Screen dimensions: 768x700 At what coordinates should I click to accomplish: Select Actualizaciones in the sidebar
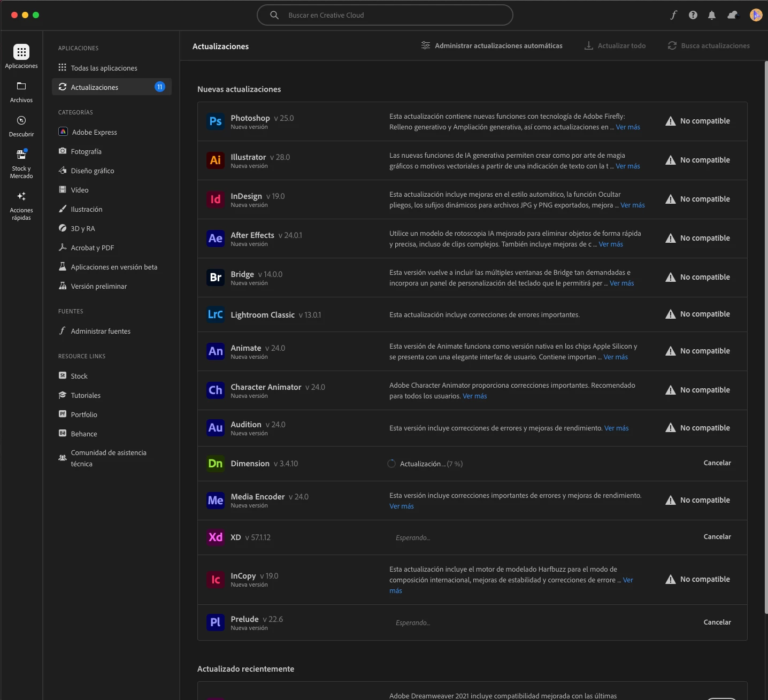tap(112, 87)
